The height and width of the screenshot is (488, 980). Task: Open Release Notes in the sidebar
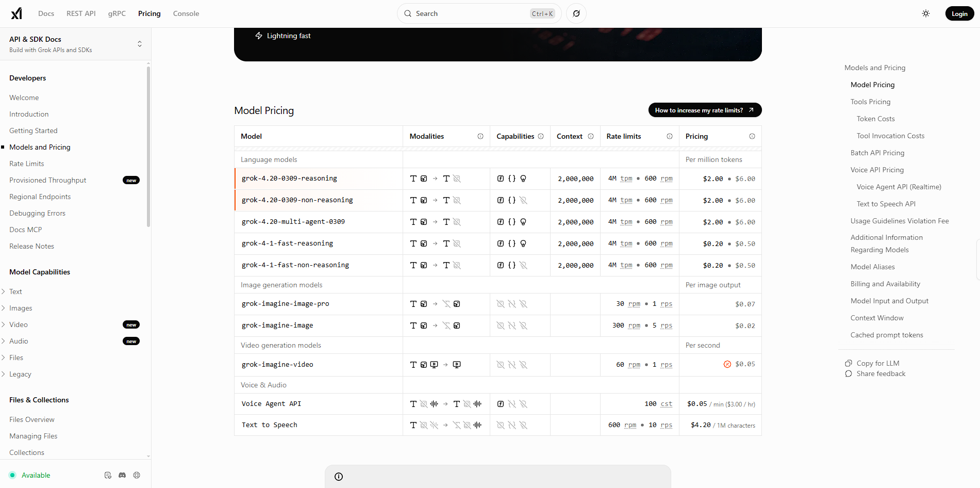click(x=32, y=246)
